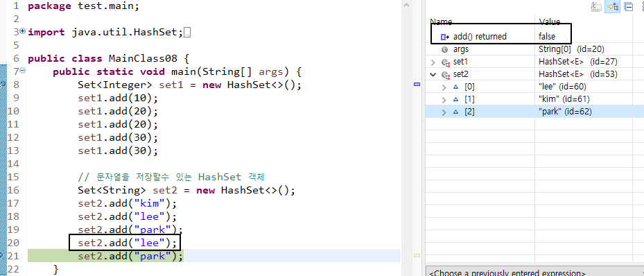Click the triangle icon of element [0]
644x276 pixels.
coord(456,87)
